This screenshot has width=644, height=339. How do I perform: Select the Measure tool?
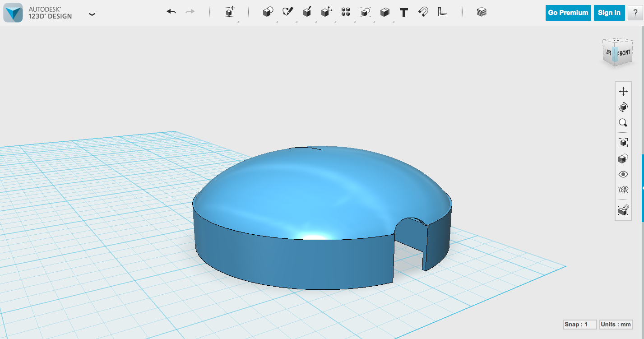click(443, 12)
